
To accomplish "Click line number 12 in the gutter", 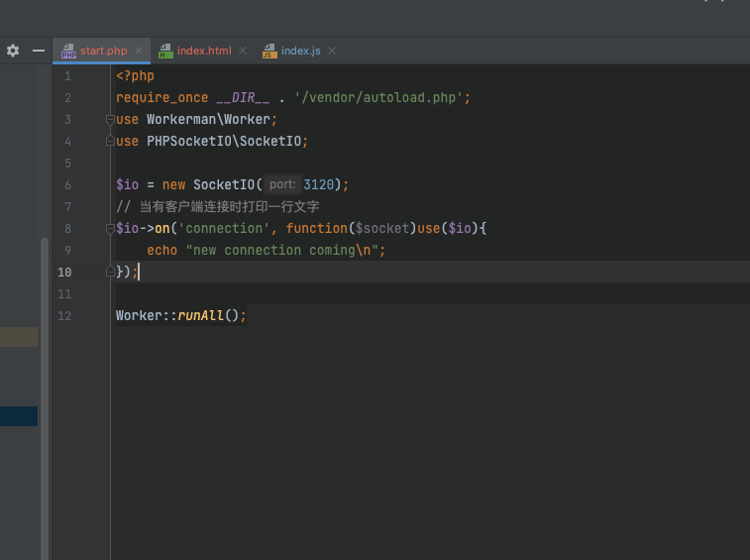I will [64, 316].
